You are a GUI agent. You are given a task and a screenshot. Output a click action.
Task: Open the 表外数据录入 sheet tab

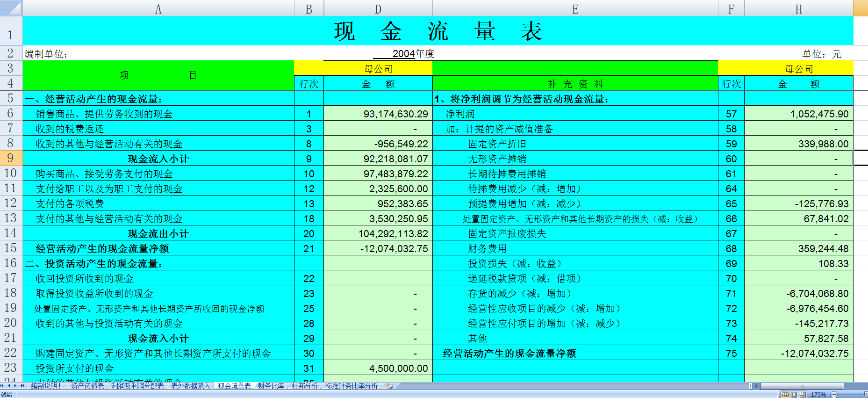pos(191,386)
